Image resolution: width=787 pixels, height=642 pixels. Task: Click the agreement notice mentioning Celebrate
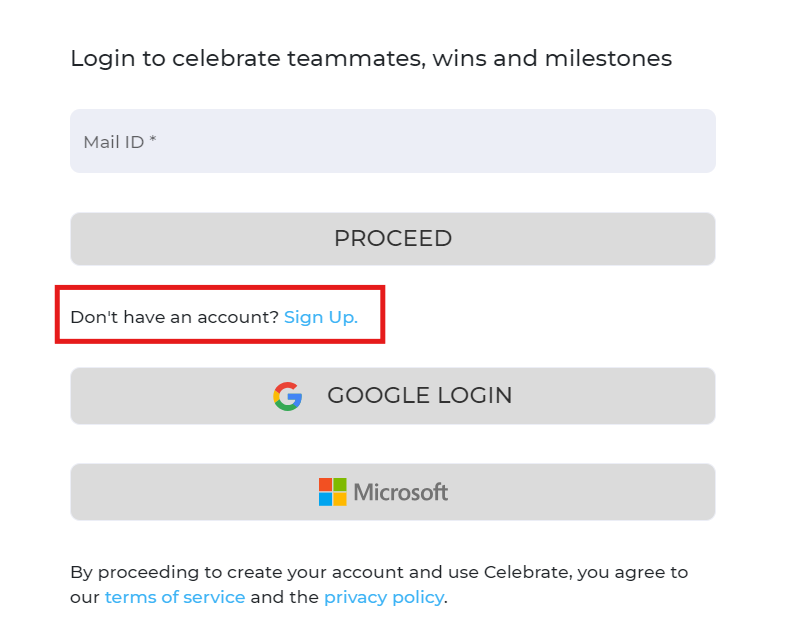click(x=379, y=585)
